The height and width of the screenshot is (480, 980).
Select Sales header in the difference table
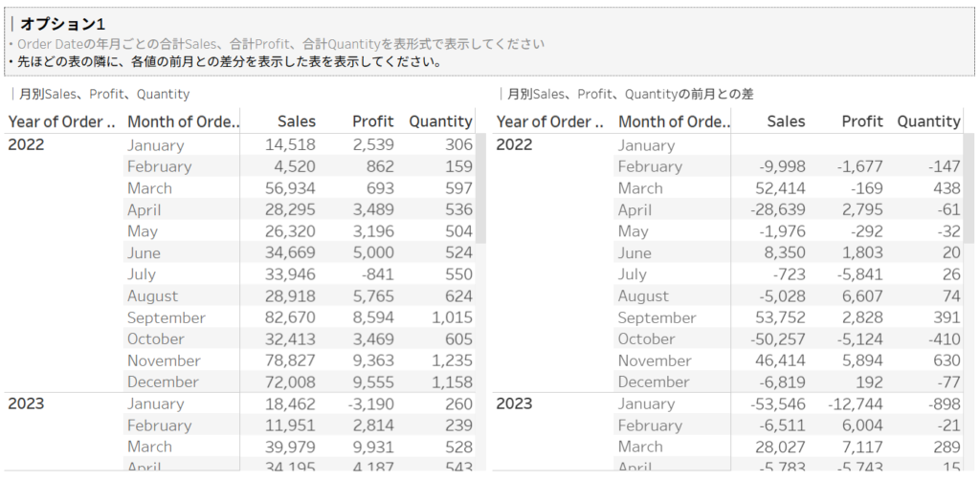coord(786,121)
